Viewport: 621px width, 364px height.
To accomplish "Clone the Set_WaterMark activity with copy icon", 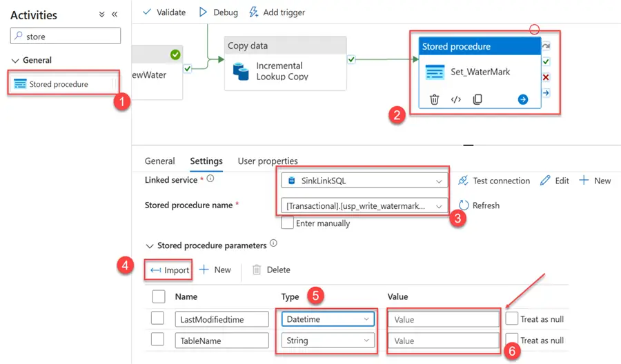I will pos(477,99).
